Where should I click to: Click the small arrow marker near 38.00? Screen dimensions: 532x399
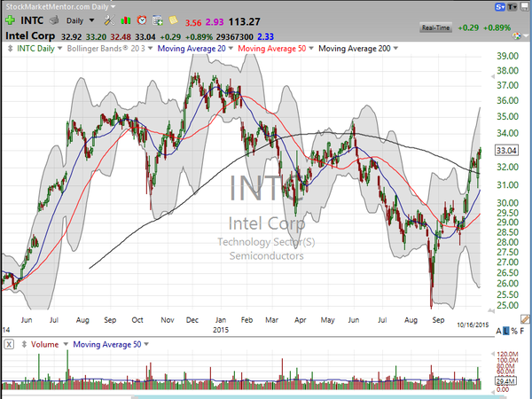(x=493, y=76)
